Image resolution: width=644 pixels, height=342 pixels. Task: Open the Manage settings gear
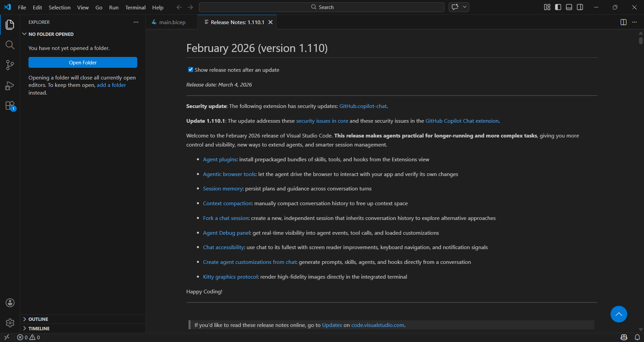coord(10,323)
